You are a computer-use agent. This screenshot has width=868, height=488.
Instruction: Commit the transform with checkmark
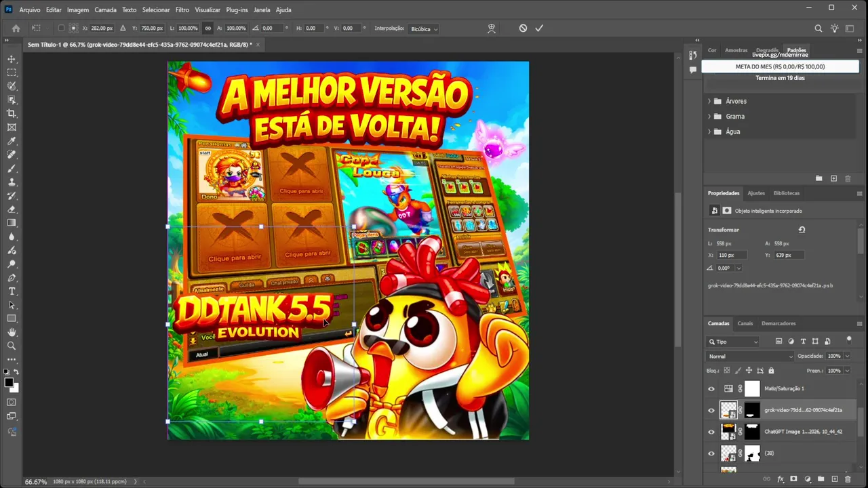539,28
